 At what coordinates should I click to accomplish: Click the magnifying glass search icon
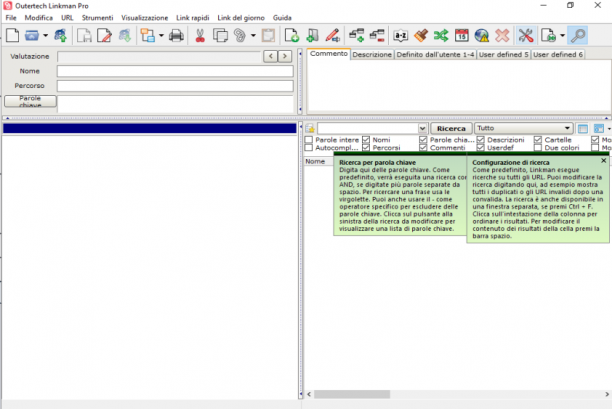(x=578, y=36)
